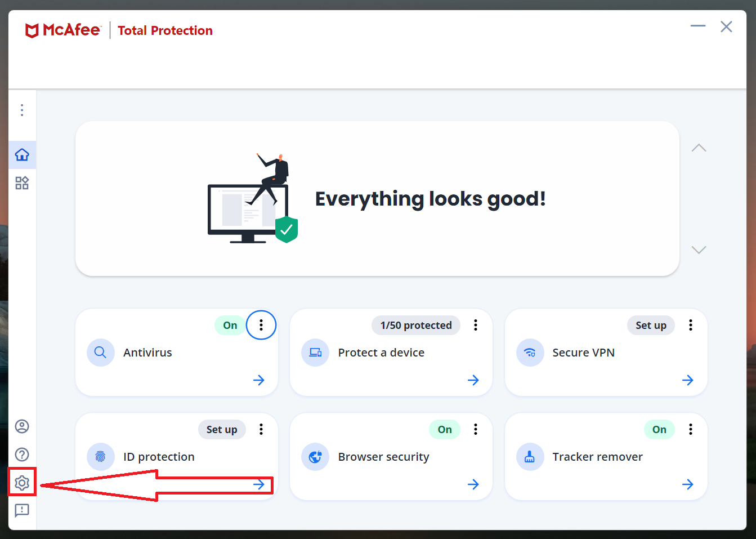Click the Tracker remover broom icon
The width and height of the screenshot is (756, 539).
[530, 457]
